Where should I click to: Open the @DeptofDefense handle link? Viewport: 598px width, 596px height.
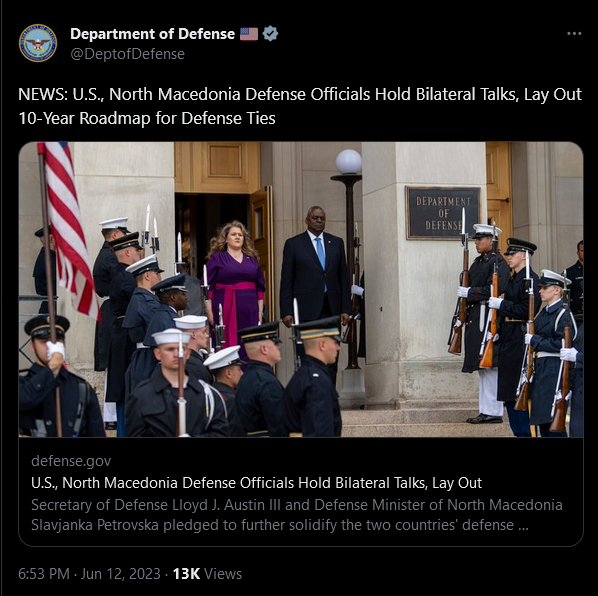click(127, 54)
